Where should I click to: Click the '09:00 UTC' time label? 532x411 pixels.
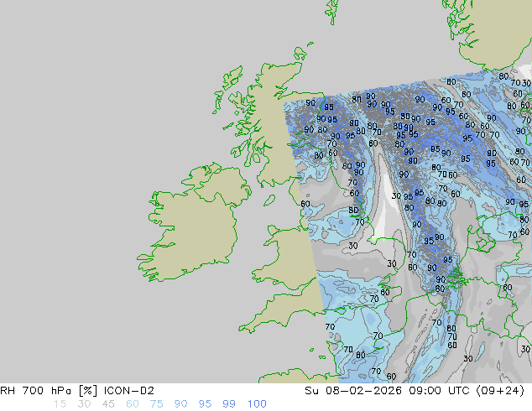point(439,391)
